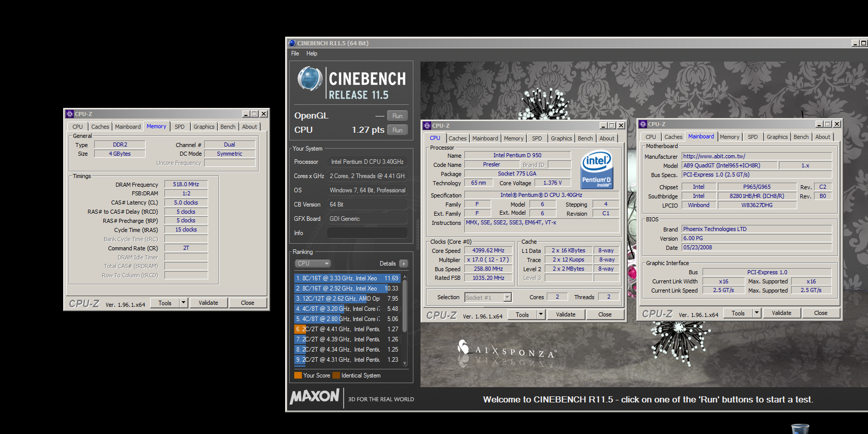This screenshot has height=434, width=868.
Task: Click the Bus Speed 258.80 MHz value
Action: (x=488, y=269)
